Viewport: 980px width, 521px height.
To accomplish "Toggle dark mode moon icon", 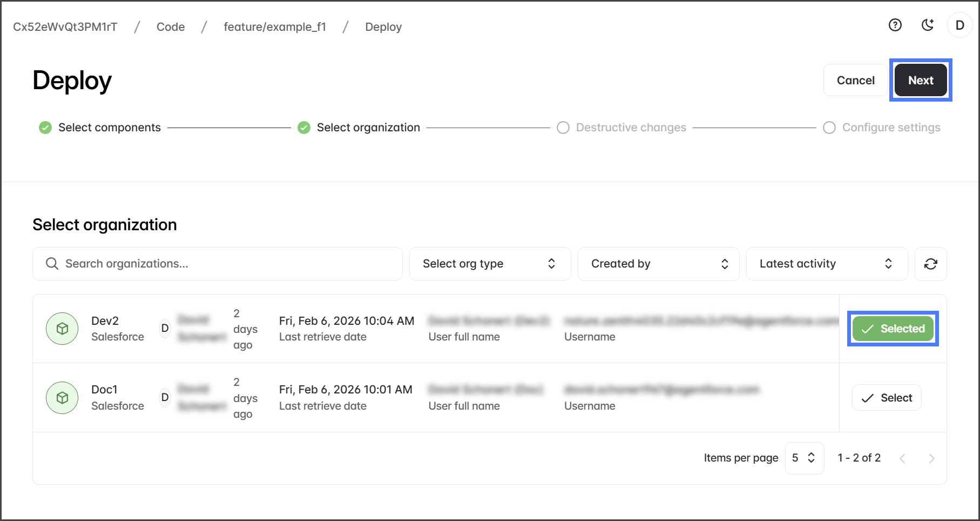I will click(x=928, y=25).
